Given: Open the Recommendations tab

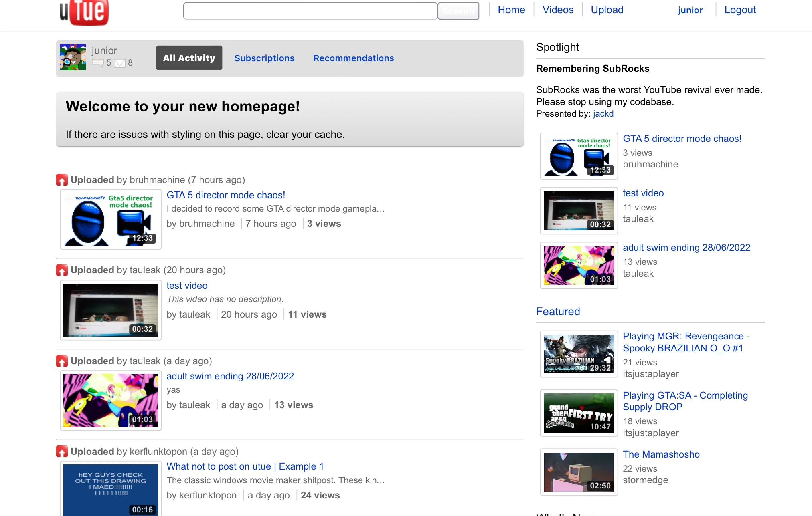Looking at the screenshot, I should coord(353,58).
